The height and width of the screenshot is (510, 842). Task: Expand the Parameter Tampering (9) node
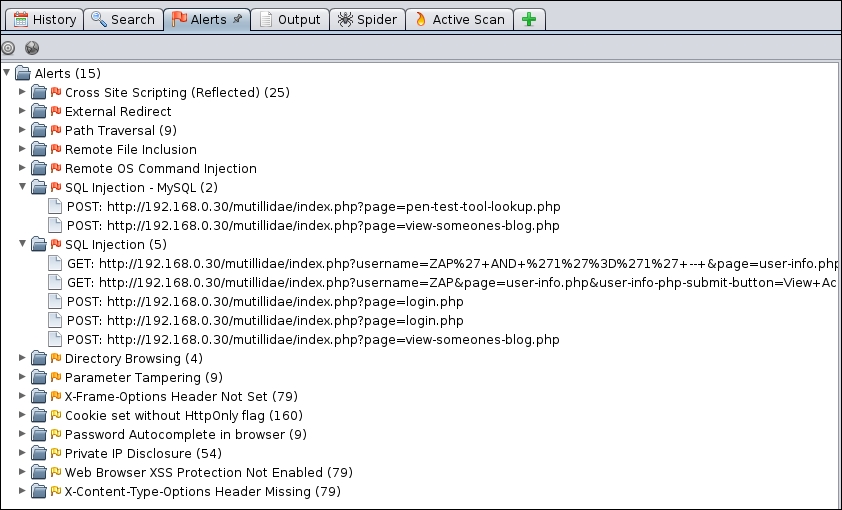(22, 377)
